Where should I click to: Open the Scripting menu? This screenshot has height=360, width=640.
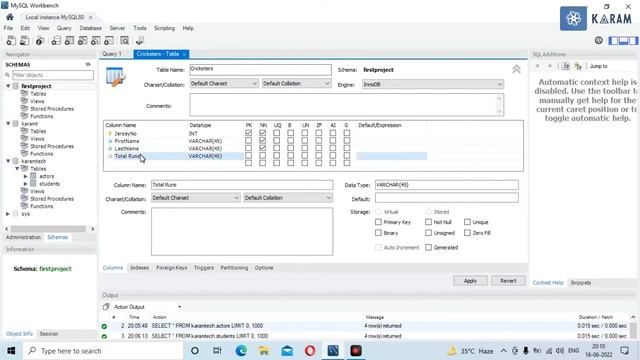(x=164, y=28)
